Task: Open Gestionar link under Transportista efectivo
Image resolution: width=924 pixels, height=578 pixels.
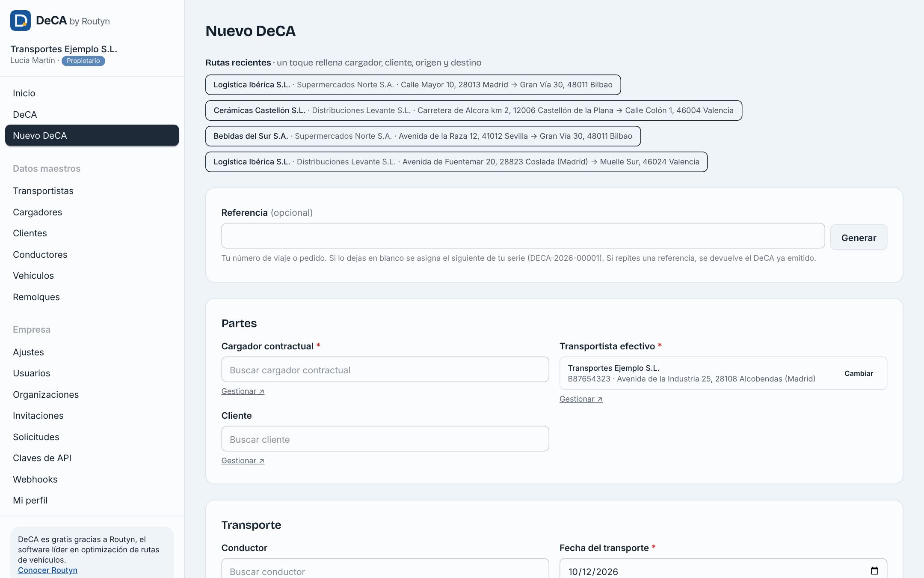Action: [x=581, y=399]
